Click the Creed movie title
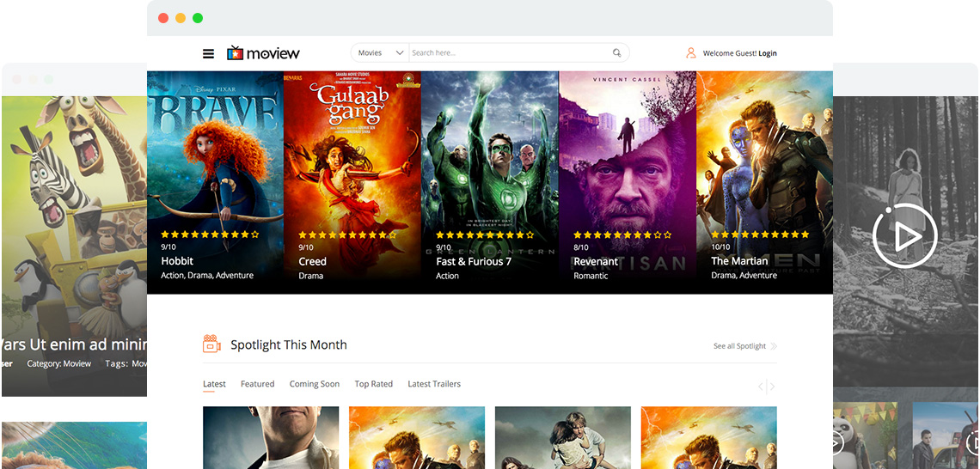Screen dimensions: 980x469 tap(313, 261)
